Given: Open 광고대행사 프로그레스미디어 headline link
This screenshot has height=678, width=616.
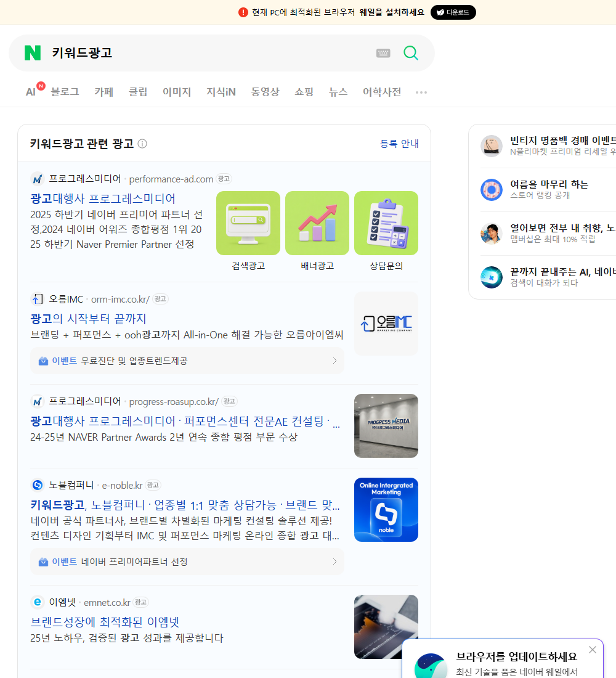Looking at the screenshot, I should (x=103, y=198).
